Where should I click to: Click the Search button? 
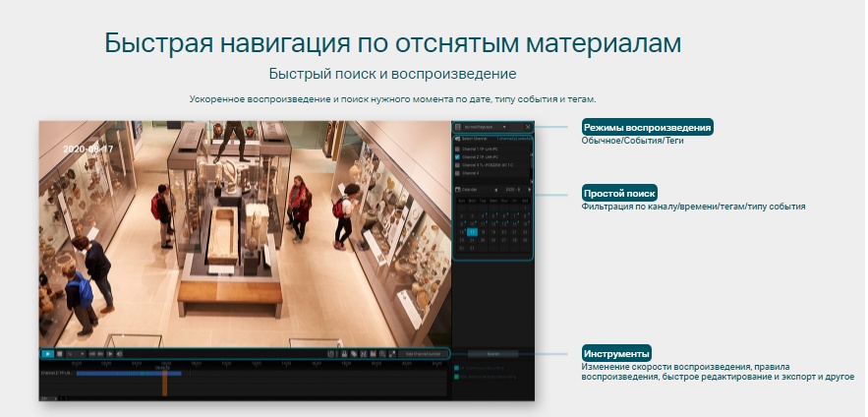(493, 353)
